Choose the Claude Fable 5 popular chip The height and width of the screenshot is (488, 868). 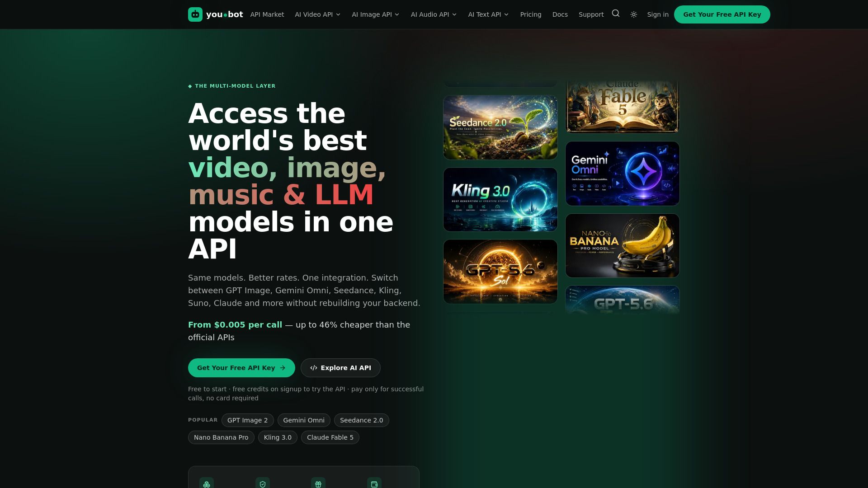click(x=330, y=437)
